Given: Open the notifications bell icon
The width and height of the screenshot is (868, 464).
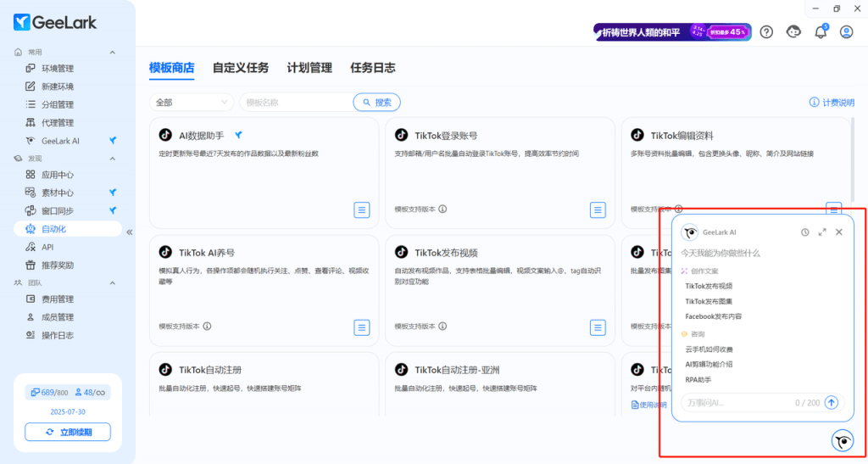Looking at the screenshot, I should (820, 32).
